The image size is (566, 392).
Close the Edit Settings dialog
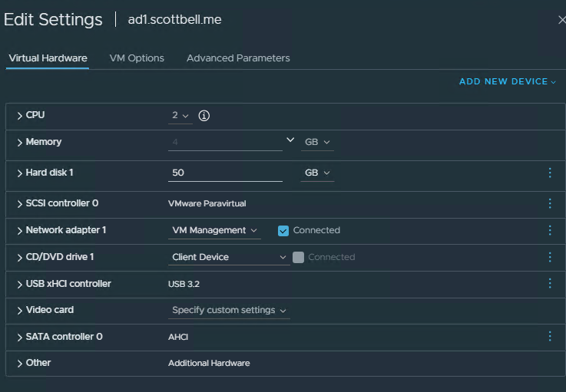(561, 20)
